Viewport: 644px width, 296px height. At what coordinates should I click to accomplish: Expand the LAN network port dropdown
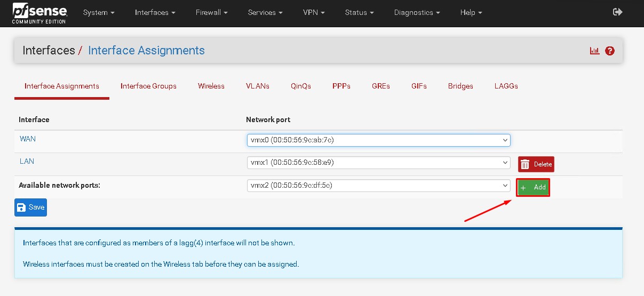coord(378,163)
